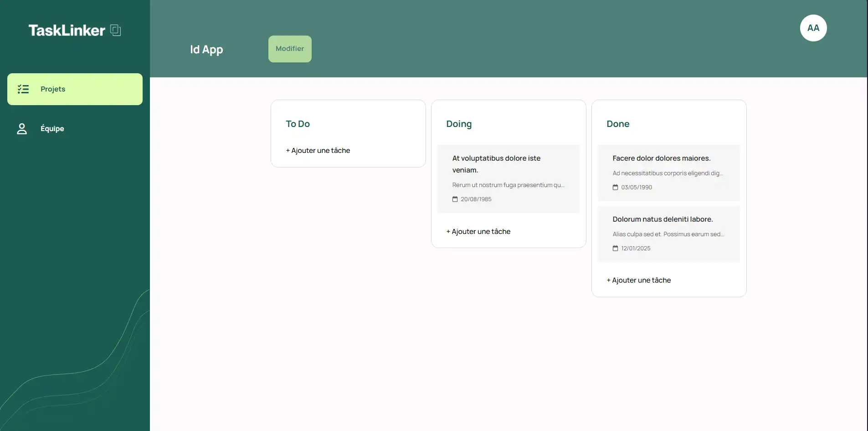The width and height of the screenshot is (868, 431).
Task: Add a task in To Do column
Action: coord(318,151)
